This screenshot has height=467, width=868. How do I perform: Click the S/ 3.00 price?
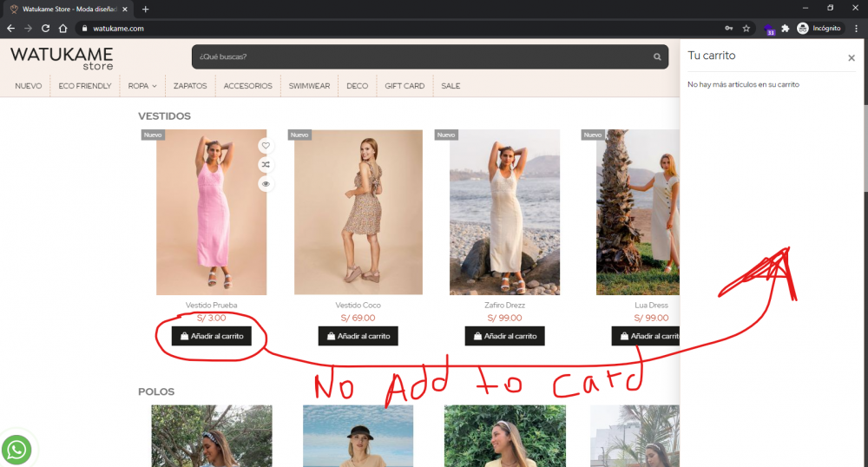212,319
